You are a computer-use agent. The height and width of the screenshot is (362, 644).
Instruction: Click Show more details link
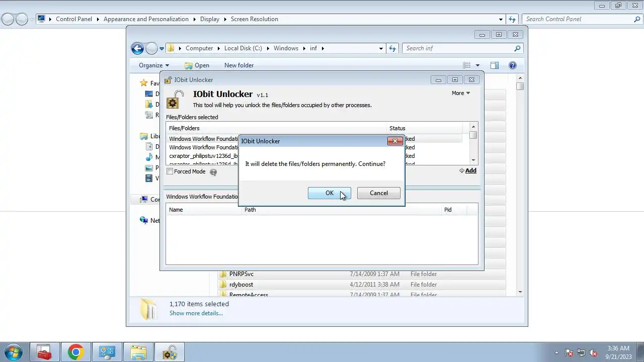pos(196,313)
